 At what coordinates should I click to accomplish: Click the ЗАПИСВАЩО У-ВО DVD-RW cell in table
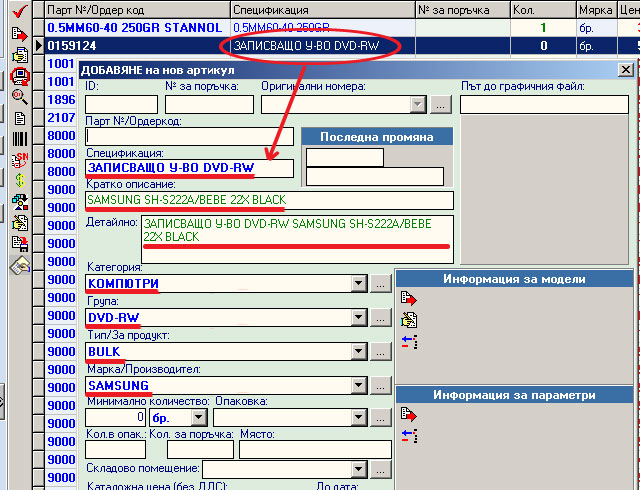tap(323, 45)
